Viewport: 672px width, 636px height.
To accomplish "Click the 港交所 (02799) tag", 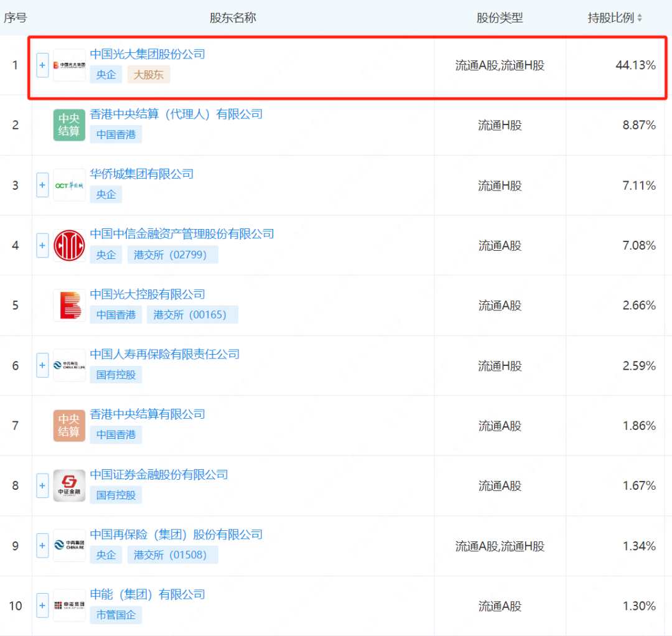I will pyautogui.click(x=173, y=255).
